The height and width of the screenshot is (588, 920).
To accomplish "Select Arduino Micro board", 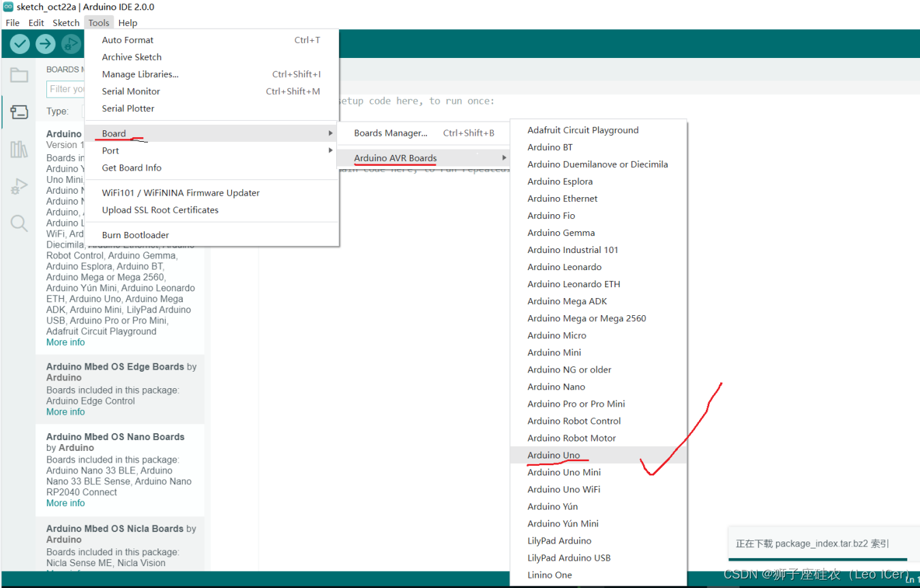I will point(599,336).
